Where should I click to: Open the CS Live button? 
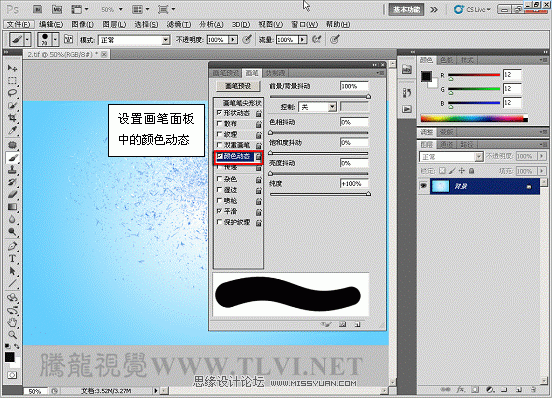coord(473,10)
